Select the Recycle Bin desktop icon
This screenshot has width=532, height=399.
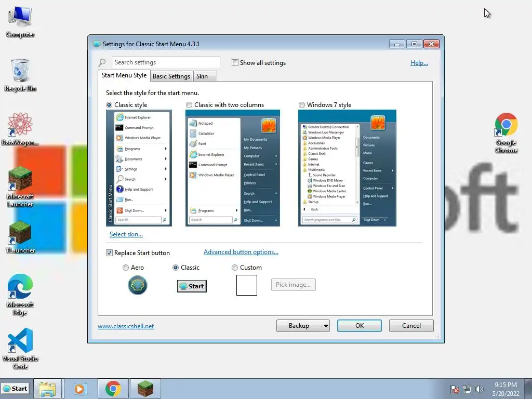point(20,75)
